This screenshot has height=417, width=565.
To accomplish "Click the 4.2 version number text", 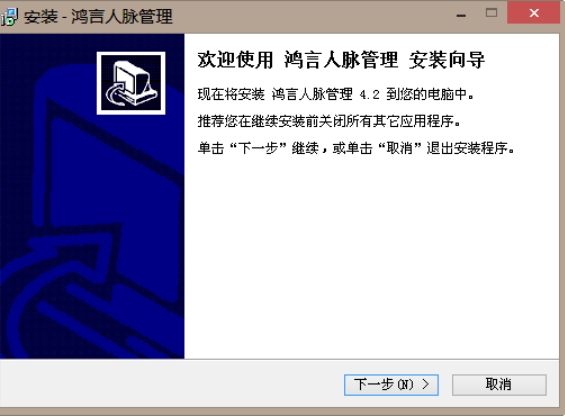I will coord(370,95).
